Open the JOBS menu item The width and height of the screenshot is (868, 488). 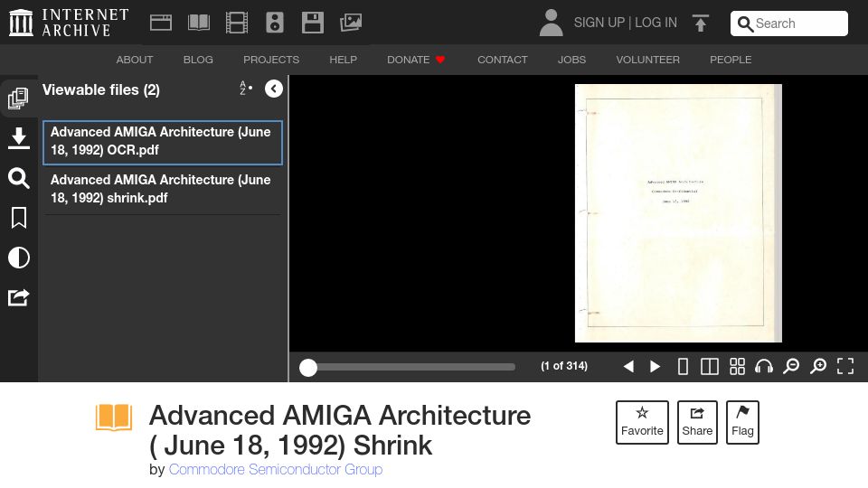571,60
